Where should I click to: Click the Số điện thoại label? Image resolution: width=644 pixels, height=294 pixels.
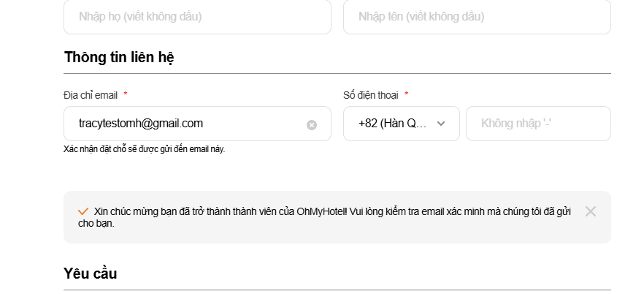[371, 94]
